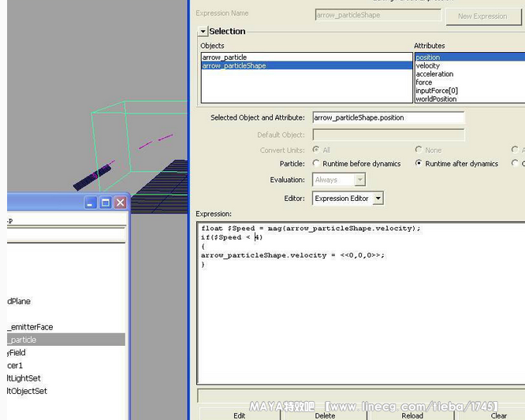Click the Selected Object and Attribute field
The image size is (525, 420).
(x=389, y=117)
